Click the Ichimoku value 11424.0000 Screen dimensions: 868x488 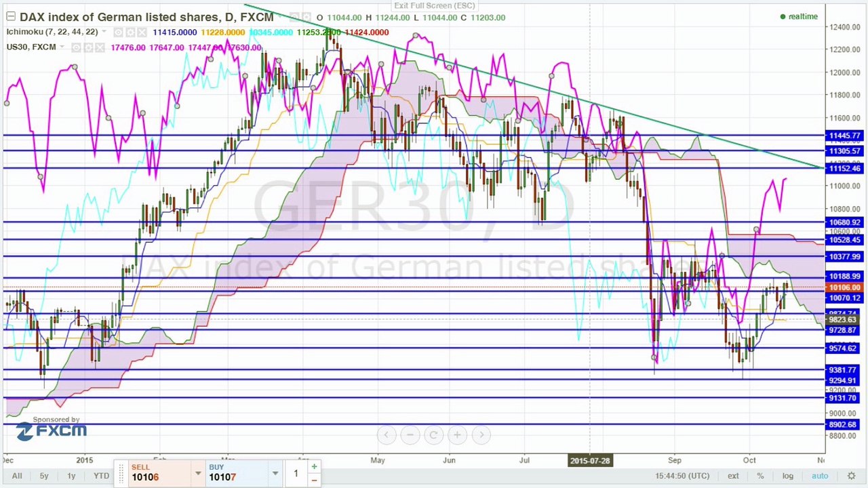pos(367,33)
